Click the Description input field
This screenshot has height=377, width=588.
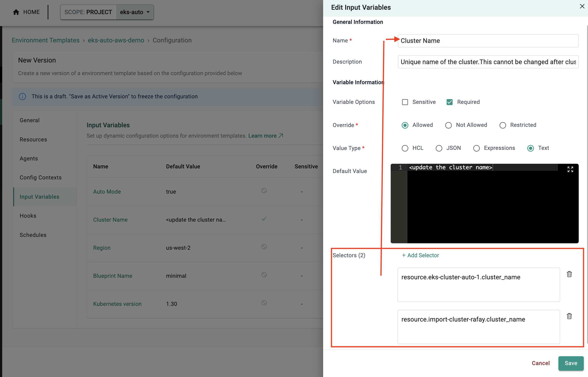[488, 62]
